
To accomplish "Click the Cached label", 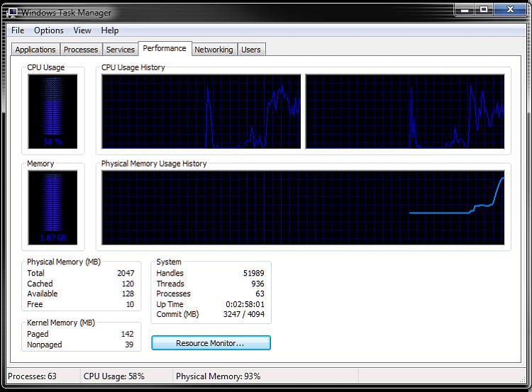I will 40,284.
